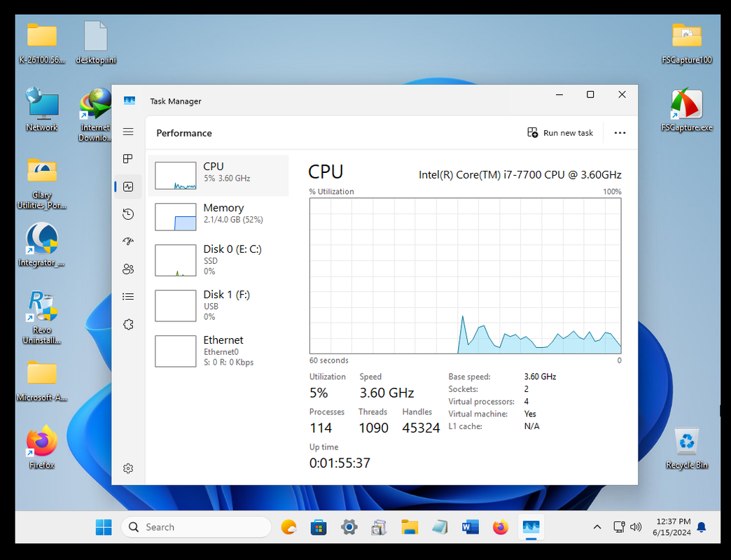Select the FSCapture100 folder on desktop

[687, 43]
